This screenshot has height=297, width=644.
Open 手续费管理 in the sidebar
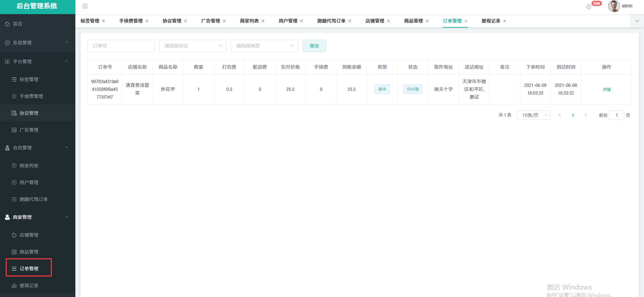click(x=31, y=96)
